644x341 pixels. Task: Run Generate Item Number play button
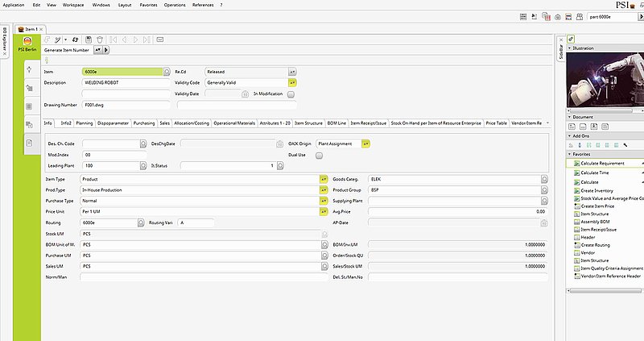[106, 50]
